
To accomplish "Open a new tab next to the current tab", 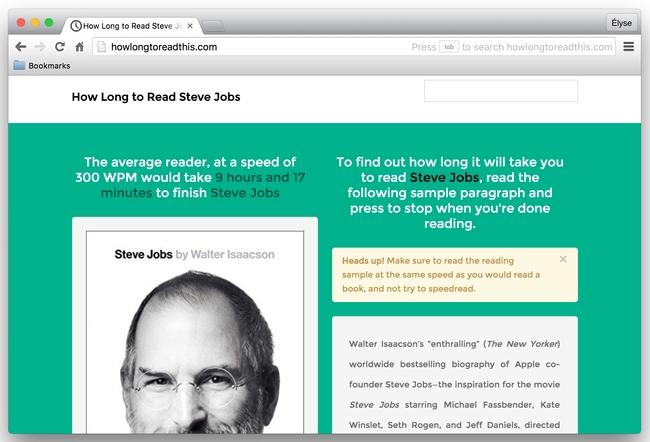I will [x=213, y=26].
